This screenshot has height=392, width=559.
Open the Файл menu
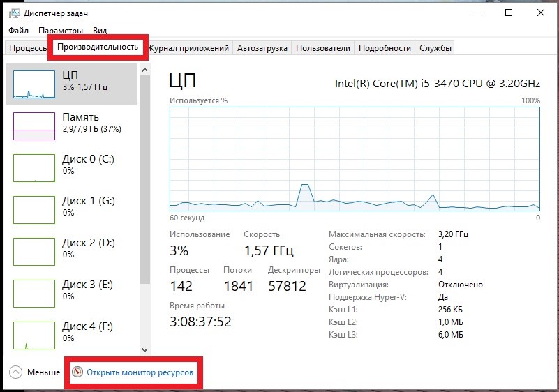pos(19,31)
